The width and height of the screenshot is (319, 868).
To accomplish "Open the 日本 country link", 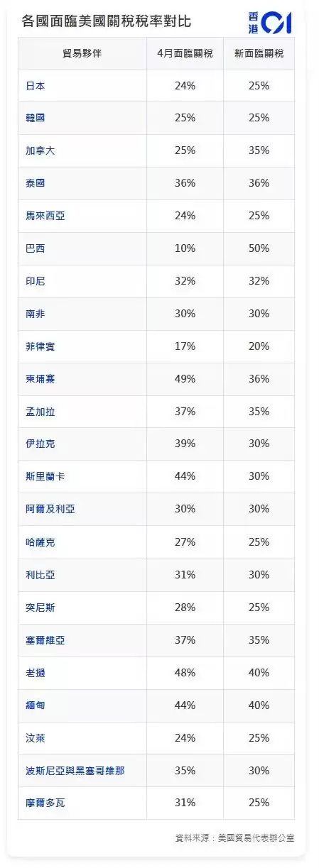I will 35,86.
